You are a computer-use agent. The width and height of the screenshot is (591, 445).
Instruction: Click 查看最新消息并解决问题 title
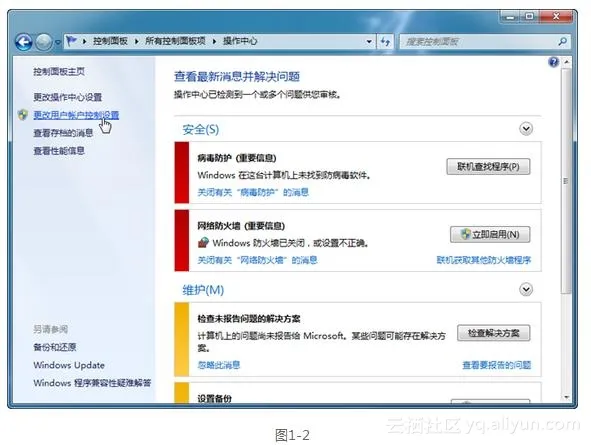[237, 77]
